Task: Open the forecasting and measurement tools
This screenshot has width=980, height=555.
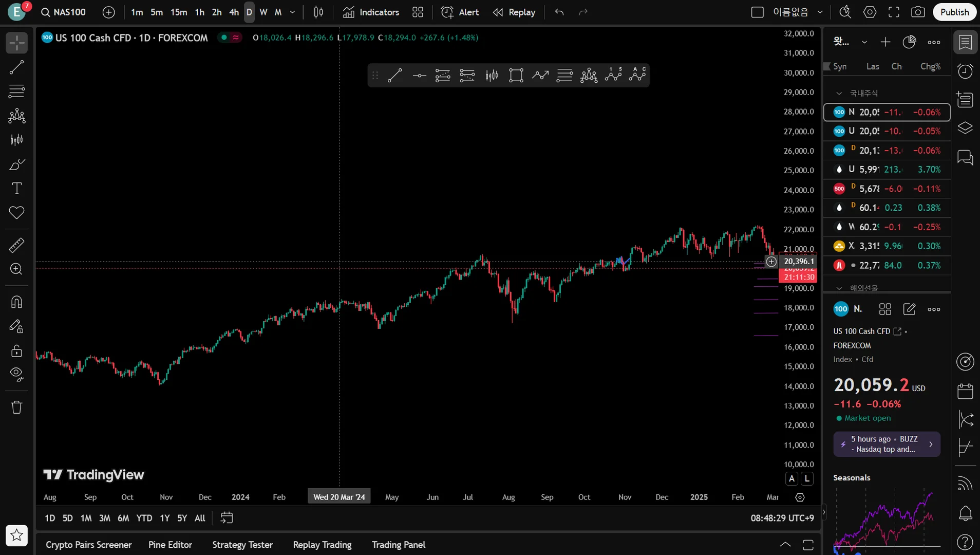Action: pyautogui.click(x=16, y=140)
